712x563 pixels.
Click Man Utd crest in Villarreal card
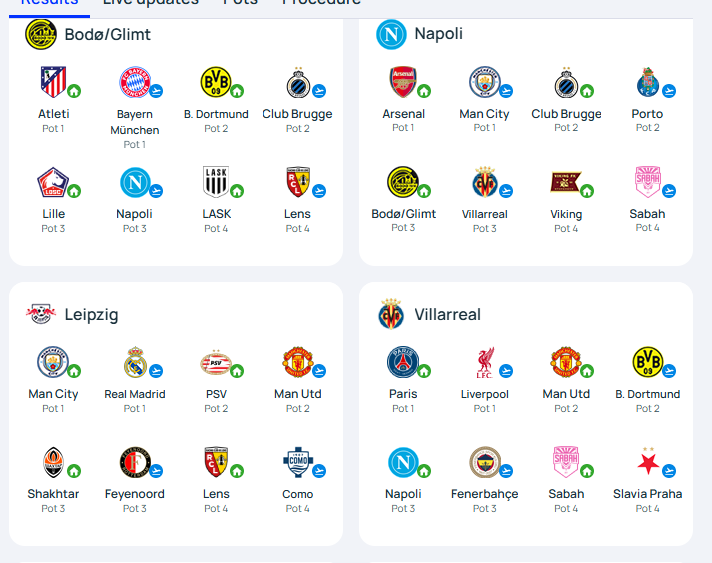[x=566, y=362]
